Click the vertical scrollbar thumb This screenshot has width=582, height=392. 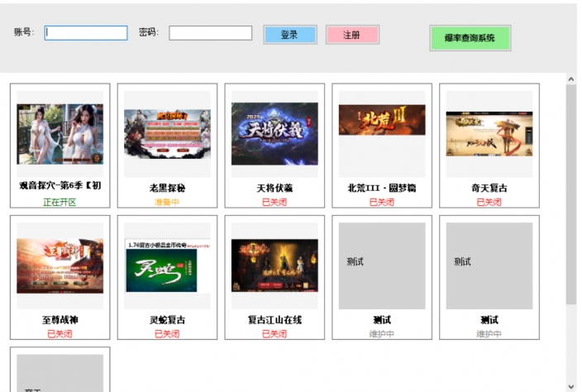[571, 195]
